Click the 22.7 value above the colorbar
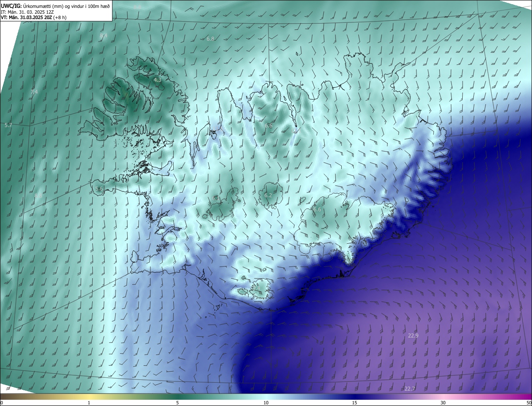This screenshot has height=406, width=532. tap(409, 389)
